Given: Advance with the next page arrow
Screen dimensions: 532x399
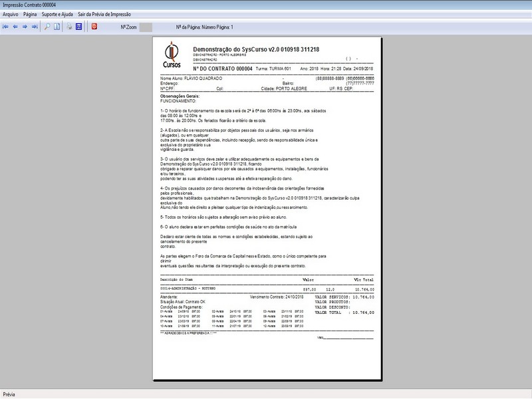Looking at the screenshot, I should pos(25,27).
